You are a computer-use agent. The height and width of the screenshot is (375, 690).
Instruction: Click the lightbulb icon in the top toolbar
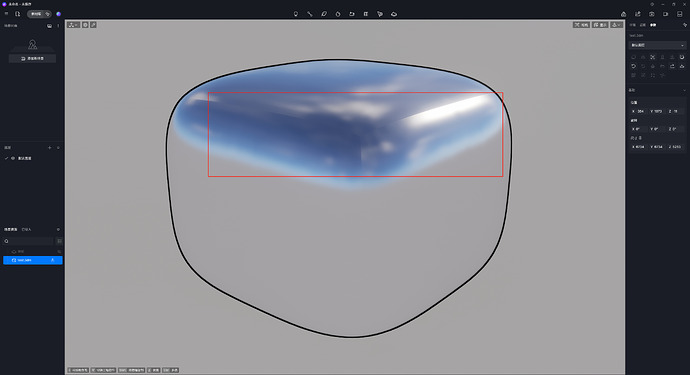[296, 14]
